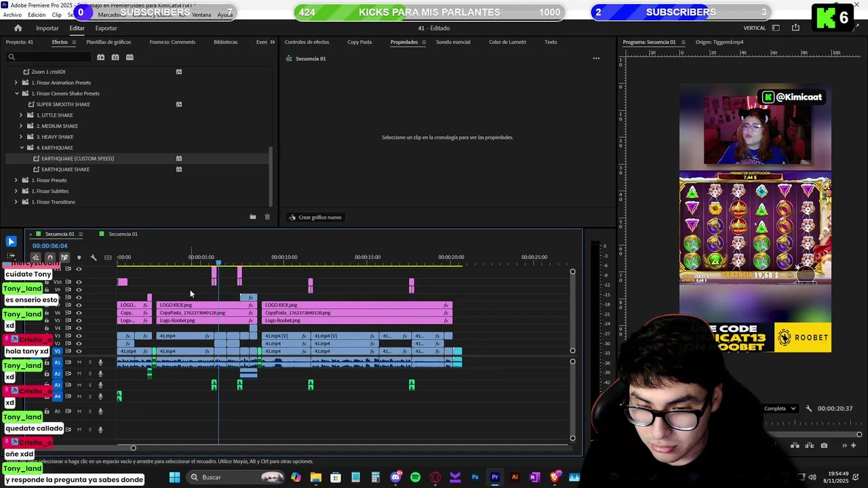
Task: Solo audio track A2
Action: 90,373
